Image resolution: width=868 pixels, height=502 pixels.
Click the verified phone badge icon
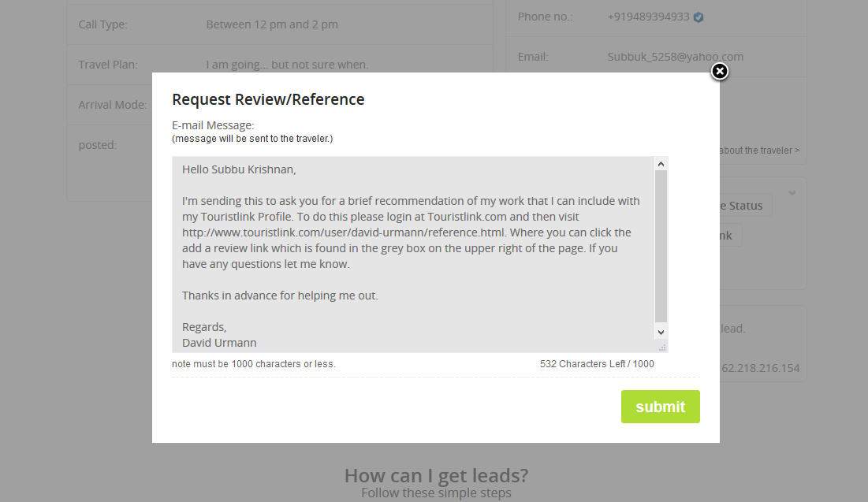[698, 17]
